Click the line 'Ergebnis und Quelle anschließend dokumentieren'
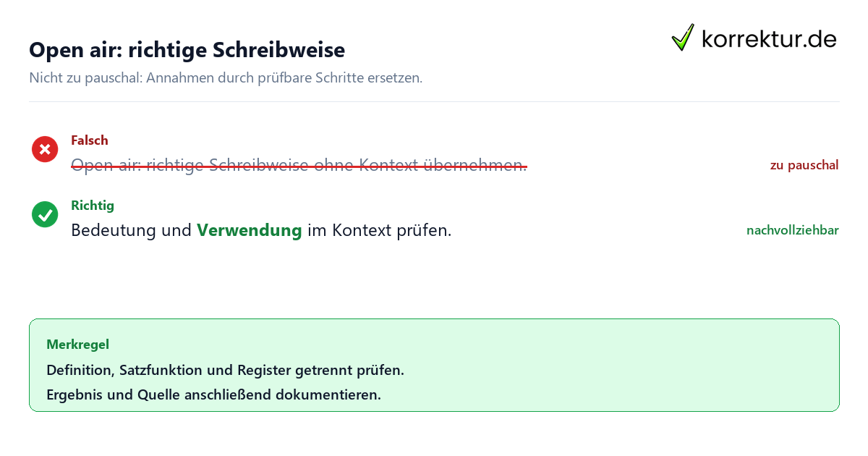The width and height of the screenshot is (868, 456). point(213,394)
